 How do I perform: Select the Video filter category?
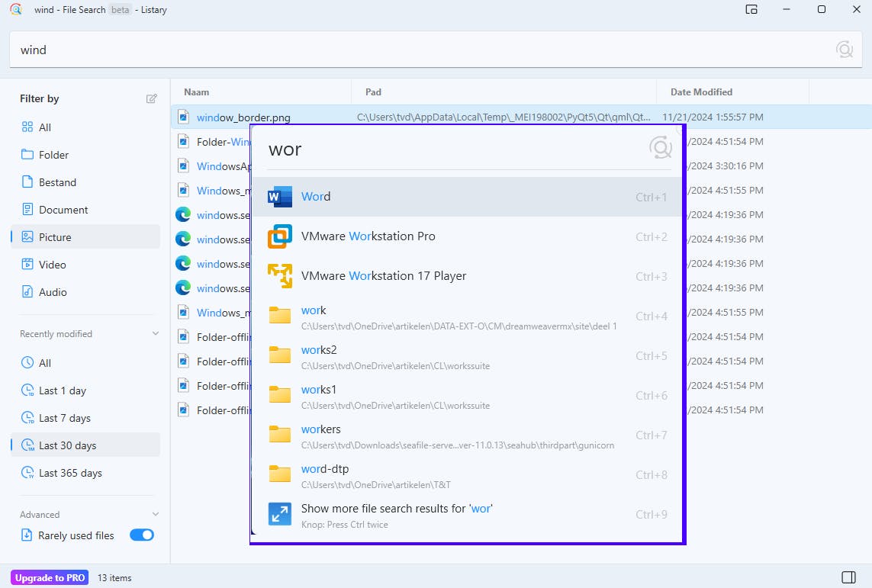pos(53,265)
